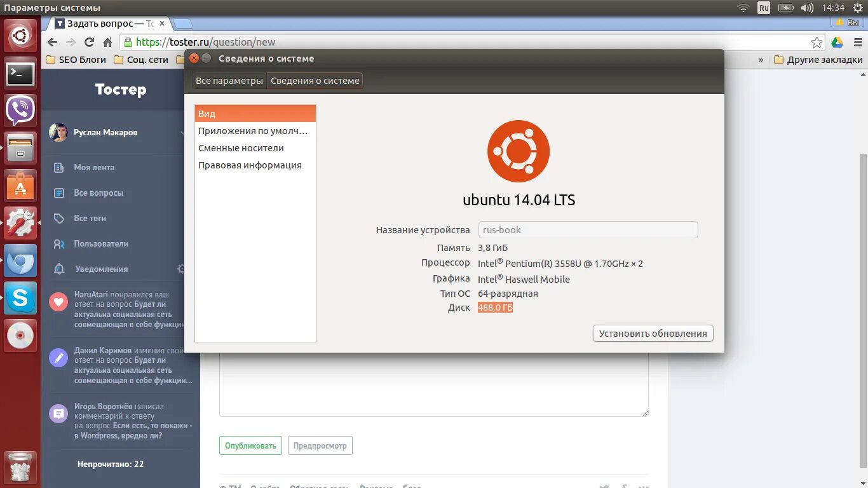Select 'Приложения по умолчанию' in sidebar
Image resolution: width=868 pixels, height=488 pixels.
point(255,131)
